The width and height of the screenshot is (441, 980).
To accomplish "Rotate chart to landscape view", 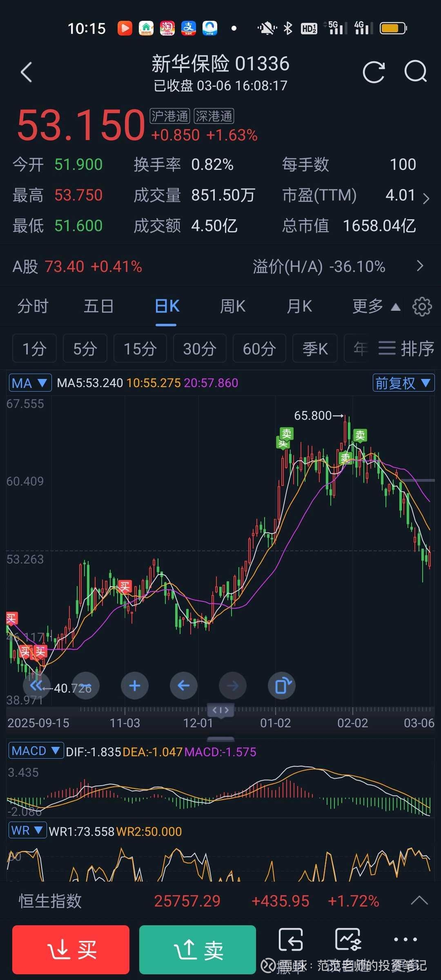I will pyautogui.click(x=282, y=686).
